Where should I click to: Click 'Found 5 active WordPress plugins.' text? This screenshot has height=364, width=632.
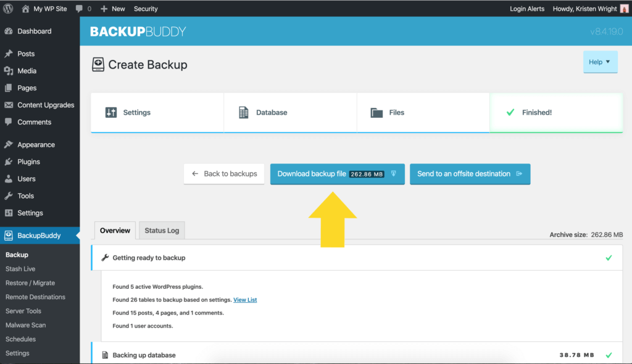pos(157,287)
